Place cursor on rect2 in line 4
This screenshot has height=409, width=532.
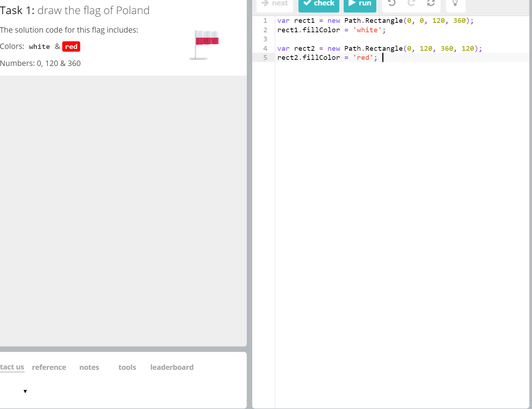pos(304,49)
